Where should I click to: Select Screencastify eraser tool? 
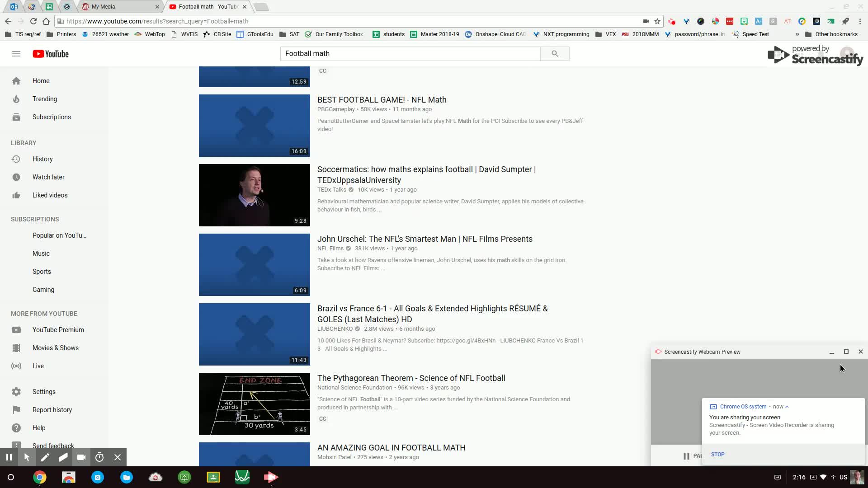(63, 457)
